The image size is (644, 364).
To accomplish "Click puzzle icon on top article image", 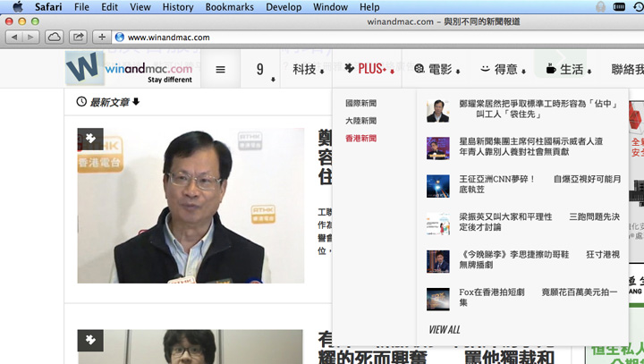I will tap(90, 139).
